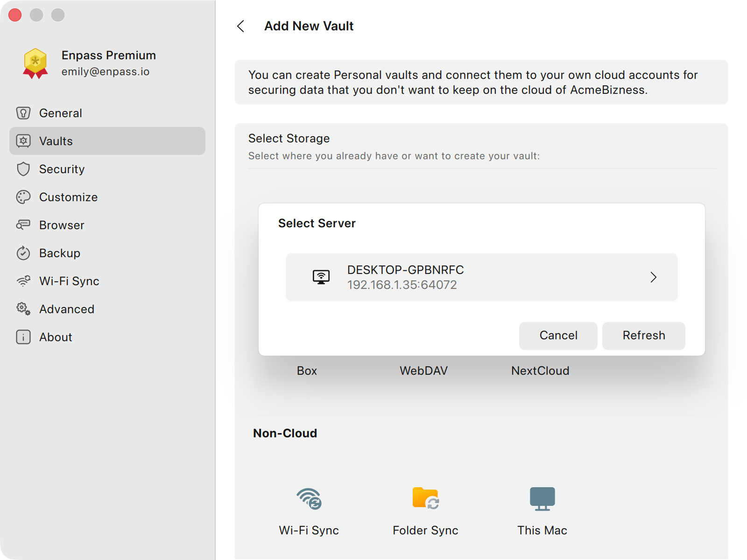
Task: Open the Customize settings tab
Action: click(107, 197)
